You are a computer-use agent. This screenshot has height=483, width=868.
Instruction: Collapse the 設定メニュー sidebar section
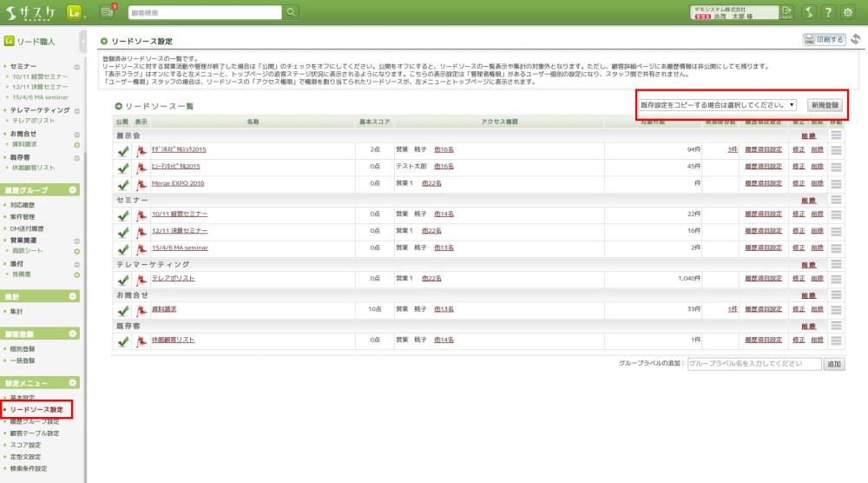pos(73,382)
